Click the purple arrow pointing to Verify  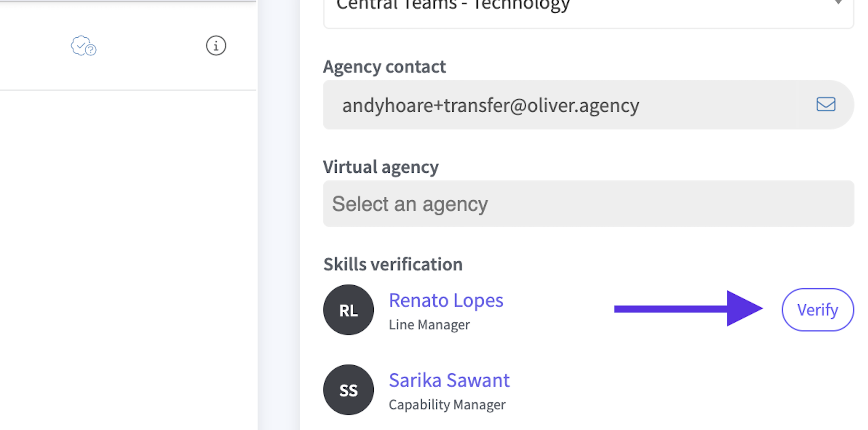click(688, 309)
